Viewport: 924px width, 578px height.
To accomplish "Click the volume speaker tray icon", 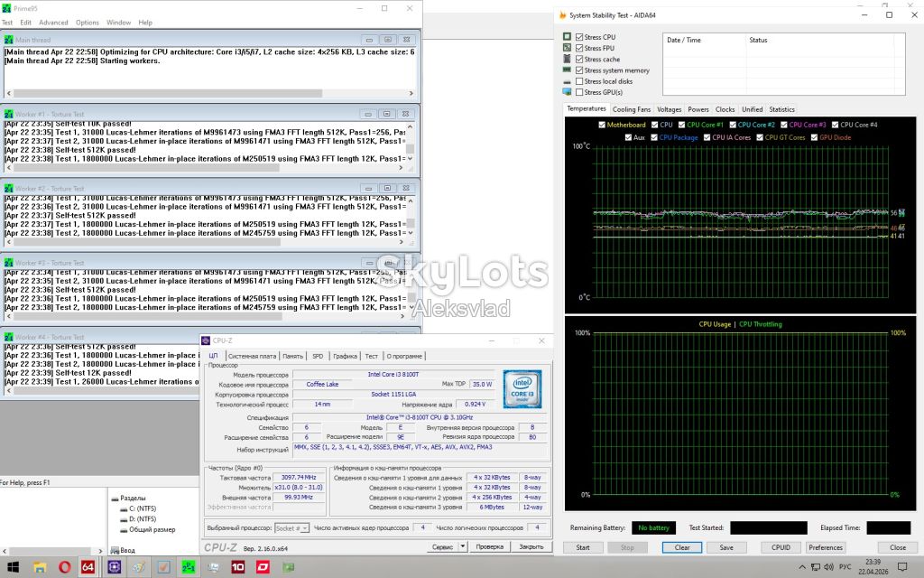I will (828, 567).
